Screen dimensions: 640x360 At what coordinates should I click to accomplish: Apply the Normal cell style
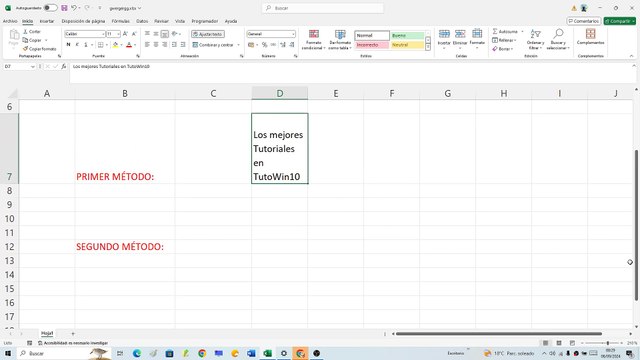click(x=372, y=36)
